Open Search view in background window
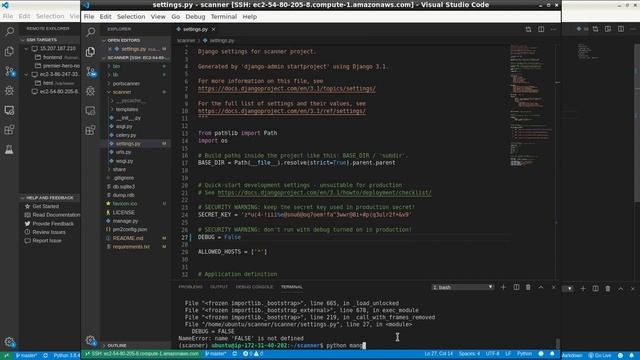Image resolution: width=640 pixels, height=360 pixels. [x=9, y=31]
